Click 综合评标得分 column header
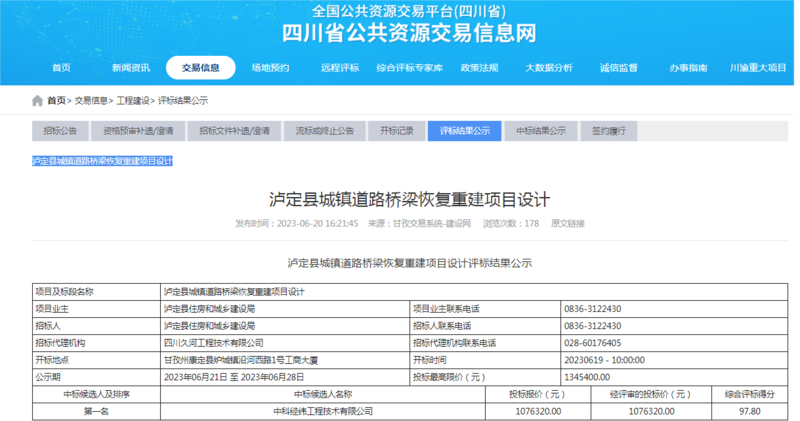The width and height of the screenshot is (800, 421). (749, 394)
